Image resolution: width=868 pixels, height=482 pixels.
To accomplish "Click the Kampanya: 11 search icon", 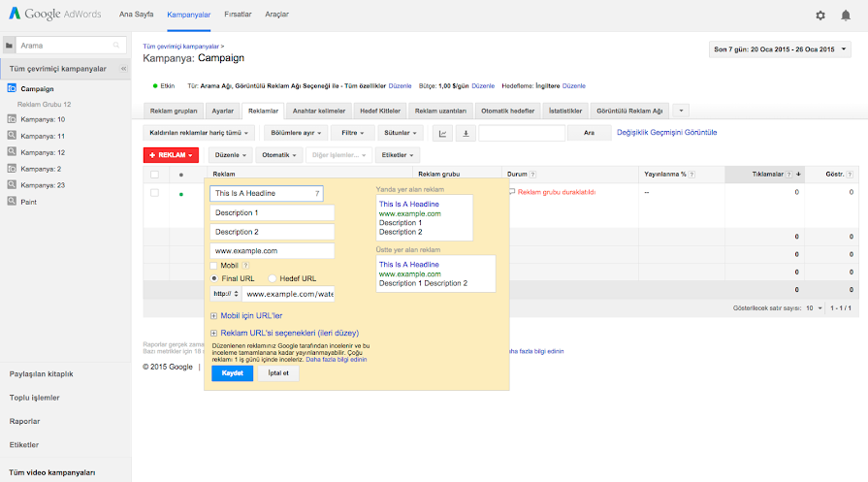I will pos(12,135).
